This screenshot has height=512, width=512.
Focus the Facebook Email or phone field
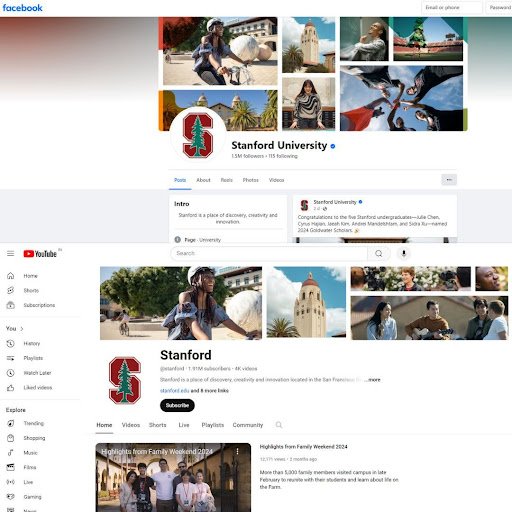452,7
